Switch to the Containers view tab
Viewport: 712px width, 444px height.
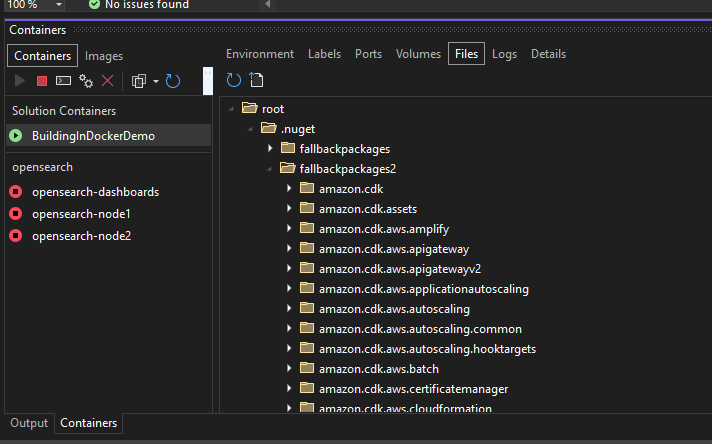pyautogui.click(x=43, y=55)
